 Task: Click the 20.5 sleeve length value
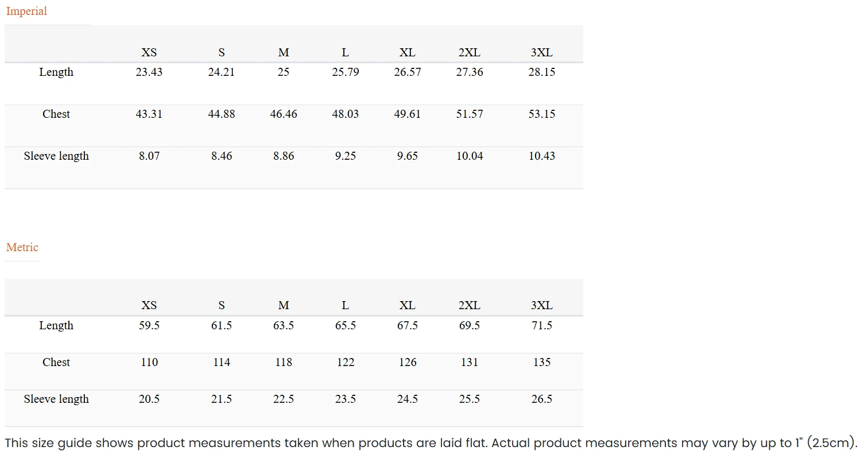coord(149,399)
